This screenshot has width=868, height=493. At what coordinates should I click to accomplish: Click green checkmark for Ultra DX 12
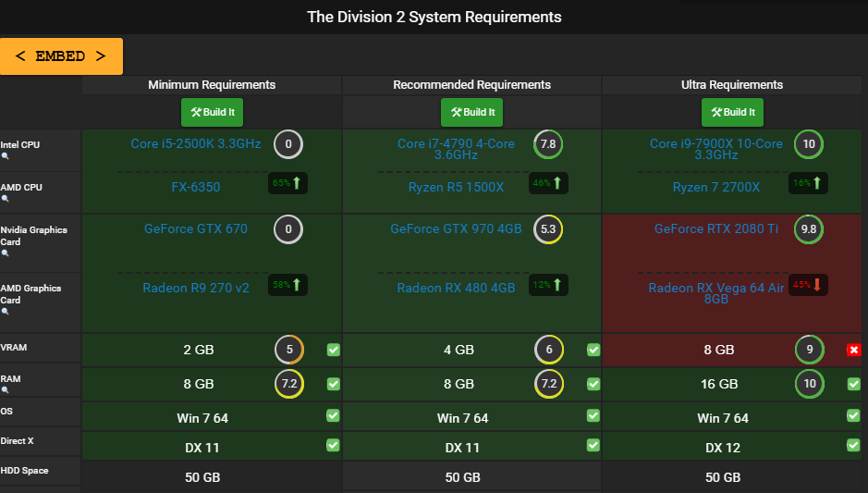pos(853,445)
